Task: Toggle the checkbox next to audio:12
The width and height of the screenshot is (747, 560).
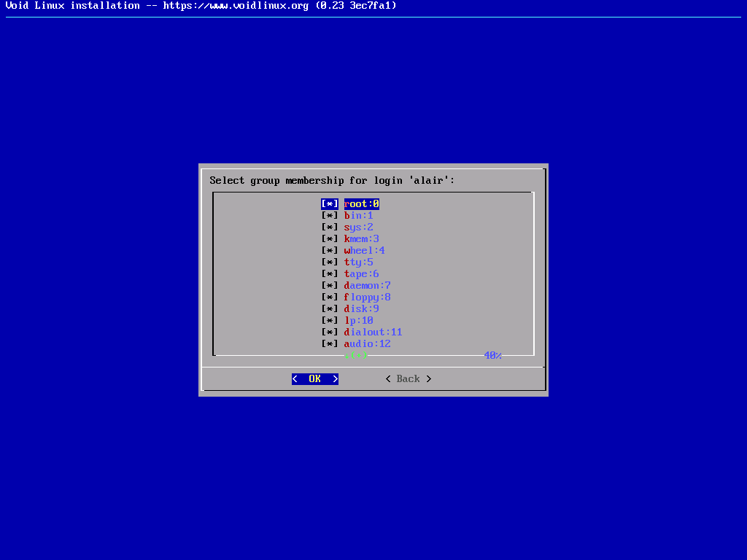Action: coord(330,344)
